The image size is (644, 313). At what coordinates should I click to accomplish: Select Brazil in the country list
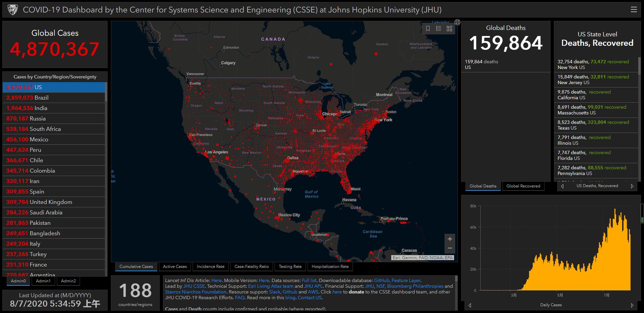point(54,98)
